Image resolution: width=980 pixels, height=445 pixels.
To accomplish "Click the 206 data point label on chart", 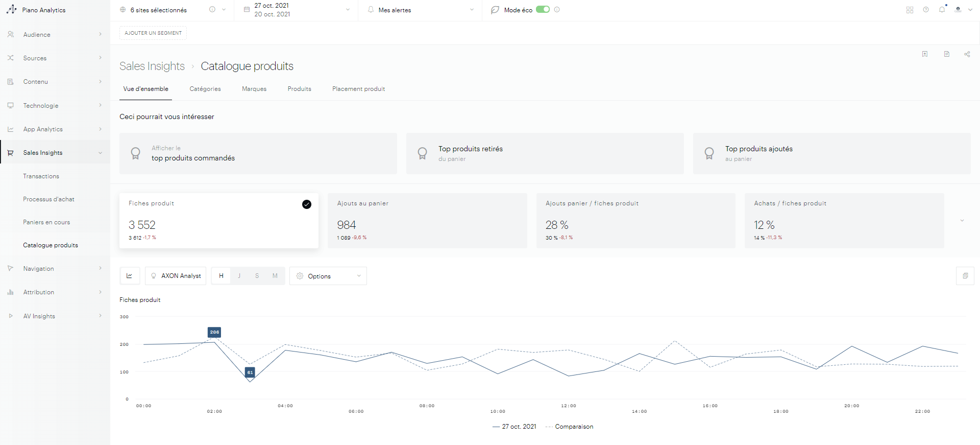I will (214, 332).
